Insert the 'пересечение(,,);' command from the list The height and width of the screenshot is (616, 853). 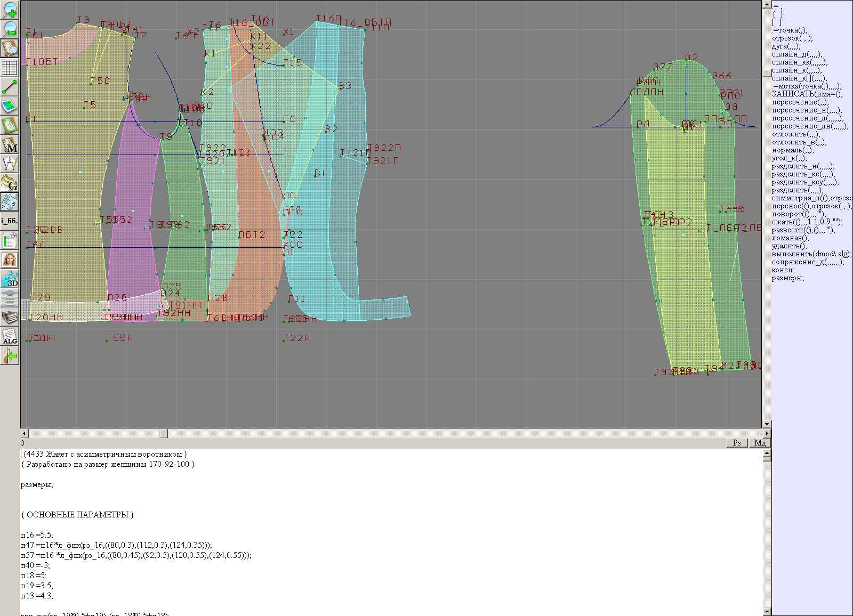click(800, 102)
